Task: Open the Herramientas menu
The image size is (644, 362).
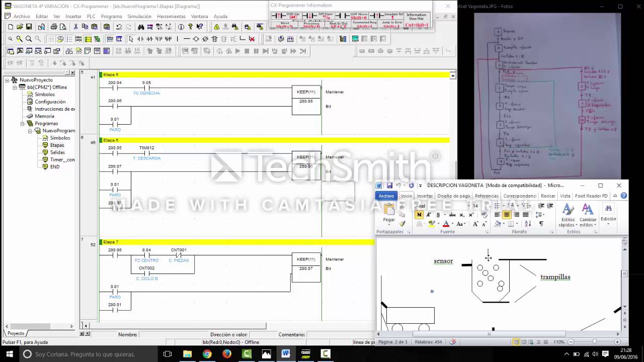Action: (x=171, y=17)
